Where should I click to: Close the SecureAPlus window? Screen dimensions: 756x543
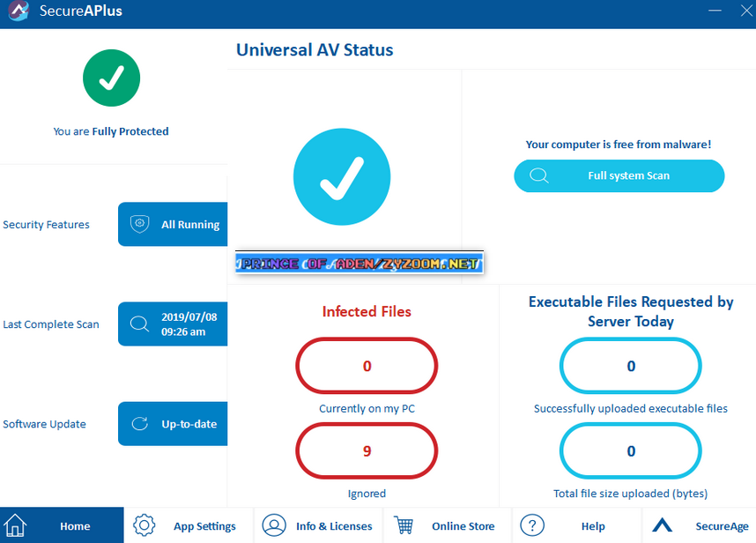pyautogui.click(x=746, y=11)
